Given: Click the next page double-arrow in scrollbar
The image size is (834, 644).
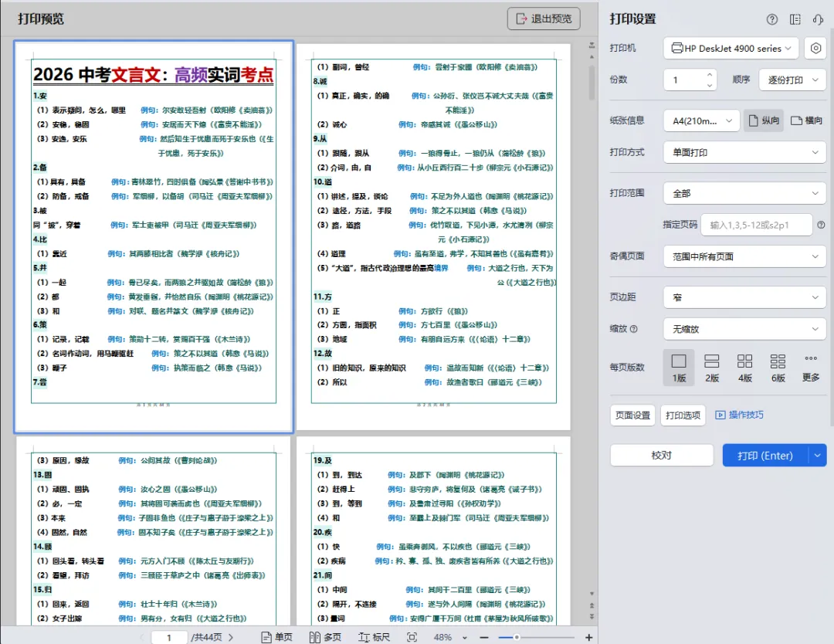Looking at the screenshot, I should pos(592,615).
